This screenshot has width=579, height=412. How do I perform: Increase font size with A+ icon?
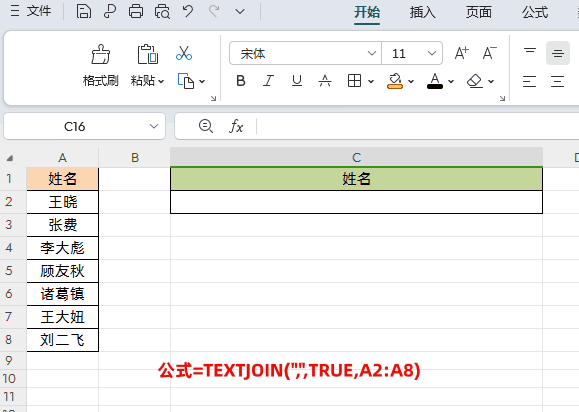point(462,53)
